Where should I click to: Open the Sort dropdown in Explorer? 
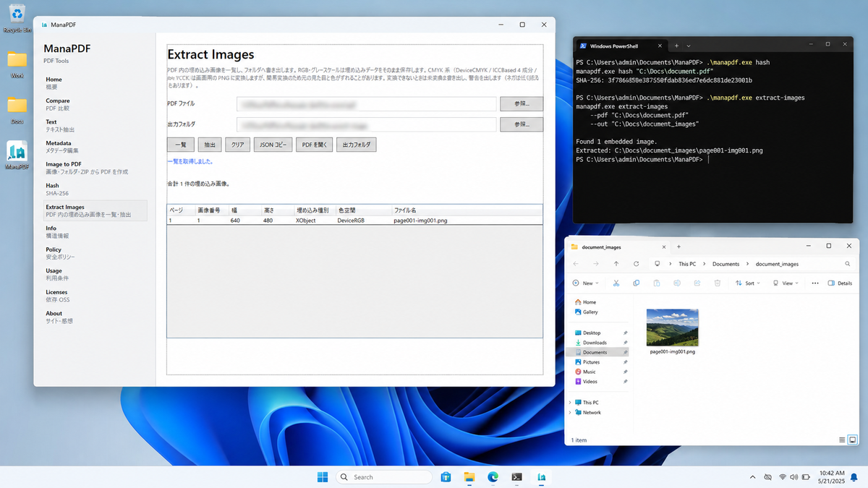pos(748,283)
